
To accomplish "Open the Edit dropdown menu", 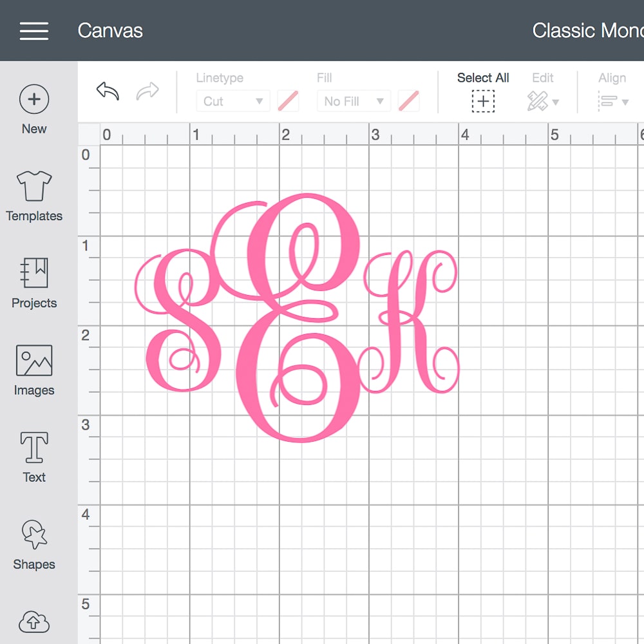I will tap(543, 101).
